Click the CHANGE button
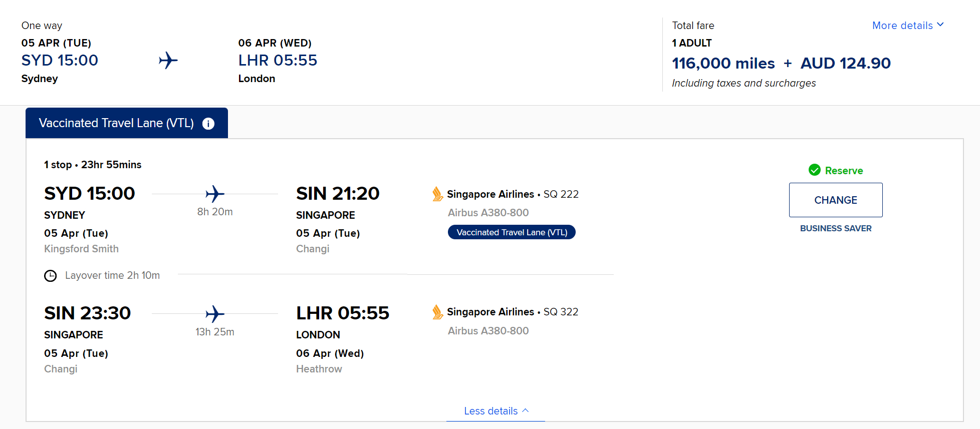This screenshot has width=980, height=429. point(836,200)
